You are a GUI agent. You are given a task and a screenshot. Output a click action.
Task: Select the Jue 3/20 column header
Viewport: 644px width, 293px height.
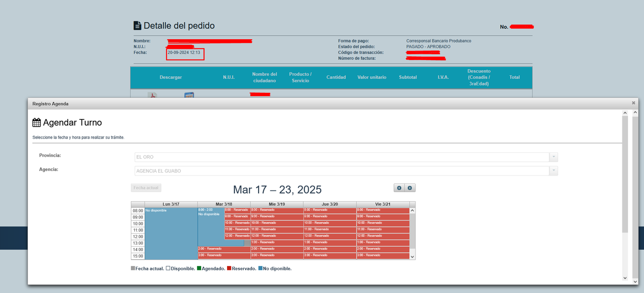(330, 204)
